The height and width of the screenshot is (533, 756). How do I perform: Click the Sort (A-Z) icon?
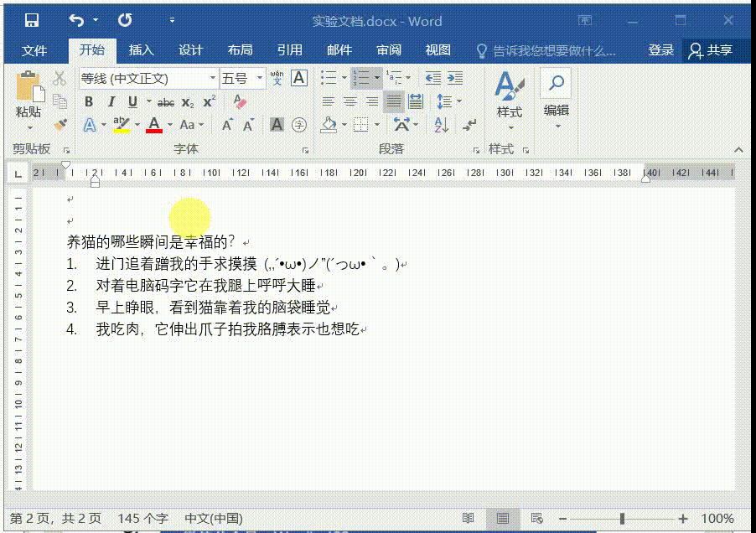click(442, 125)
